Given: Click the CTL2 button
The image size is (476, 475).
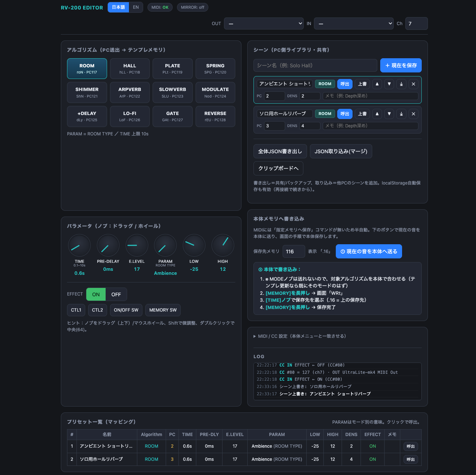Looking at the screenshot, I should pos(98,310).
